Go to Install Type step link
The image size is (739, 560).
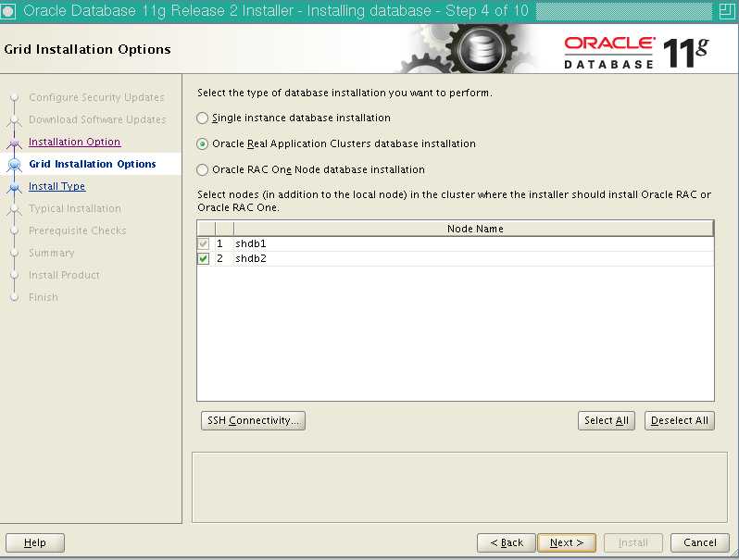tap(57, 186)
